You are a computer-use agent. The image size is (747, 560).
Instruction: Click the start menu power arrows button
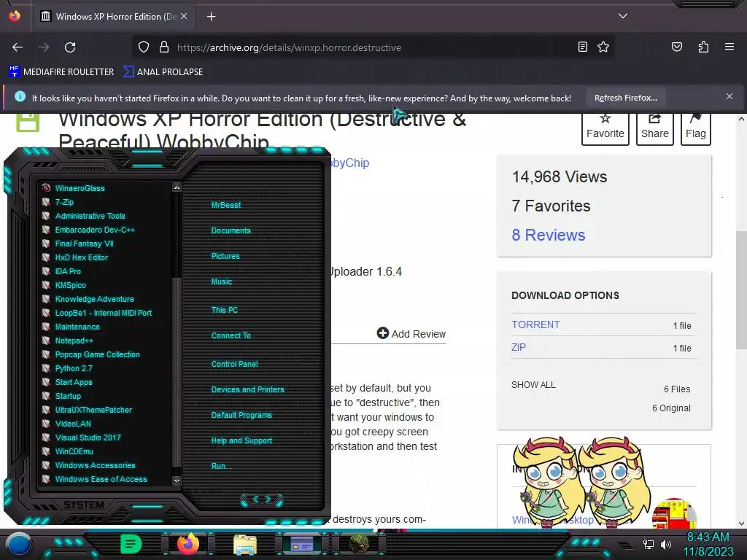(262, 499)
